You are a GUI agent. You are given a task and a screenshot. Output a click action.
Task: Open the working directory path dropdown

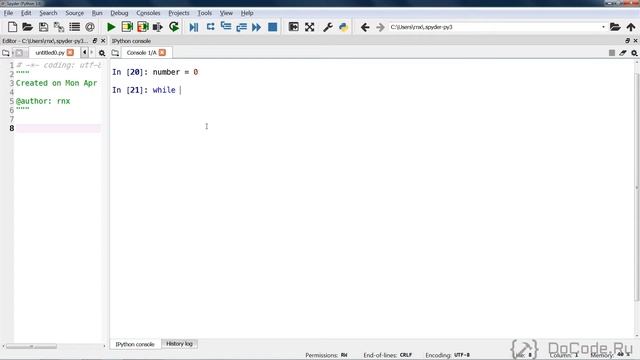tap(603, 27)
